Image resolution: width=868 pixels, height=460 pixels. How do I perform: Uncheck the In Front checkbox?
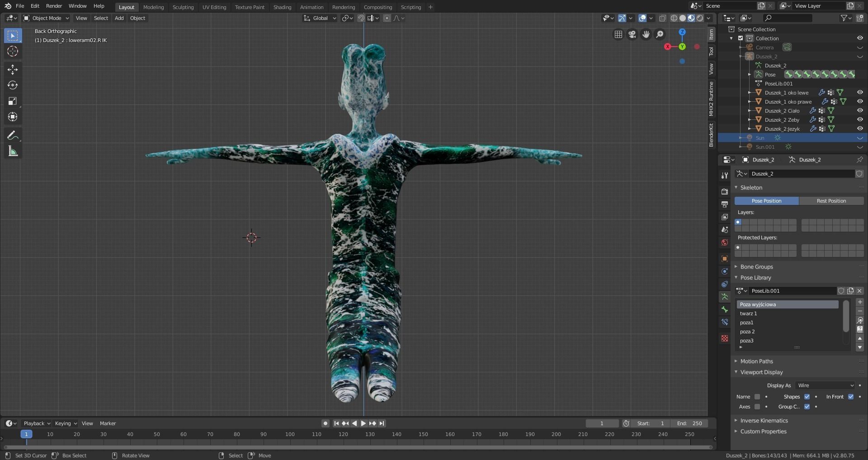[x=851, y=397]
